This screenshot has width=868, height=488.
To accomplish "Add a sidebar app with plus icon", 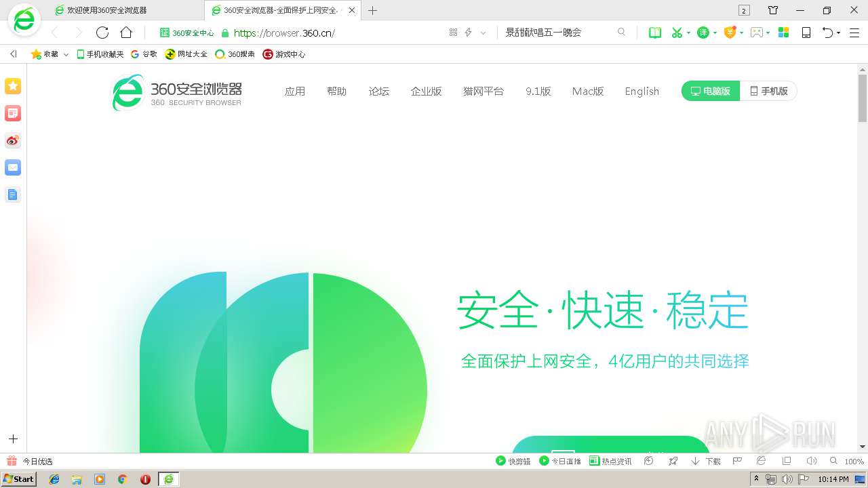I will pos(13,439).
